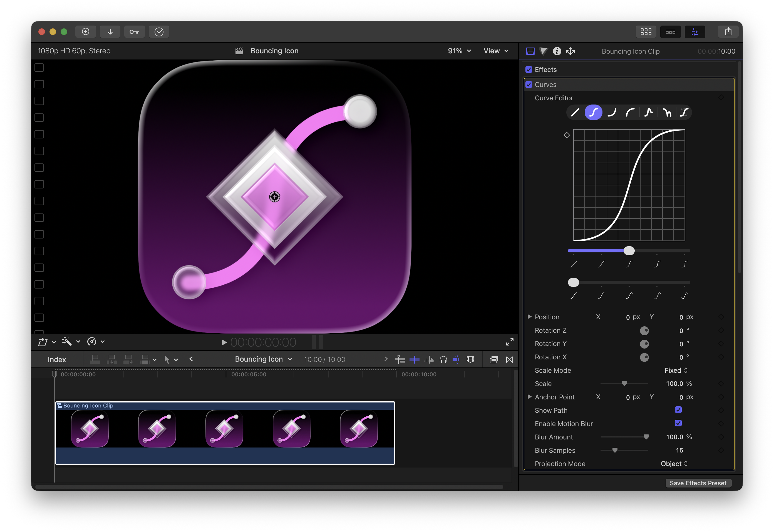
Task: Open the Index panel tab
Action: tap(57, 359)
